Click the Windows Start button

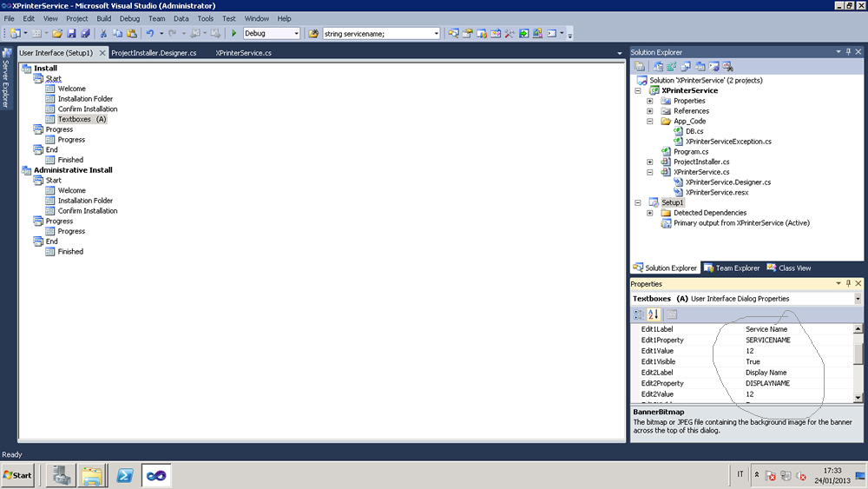click(17, 475)
